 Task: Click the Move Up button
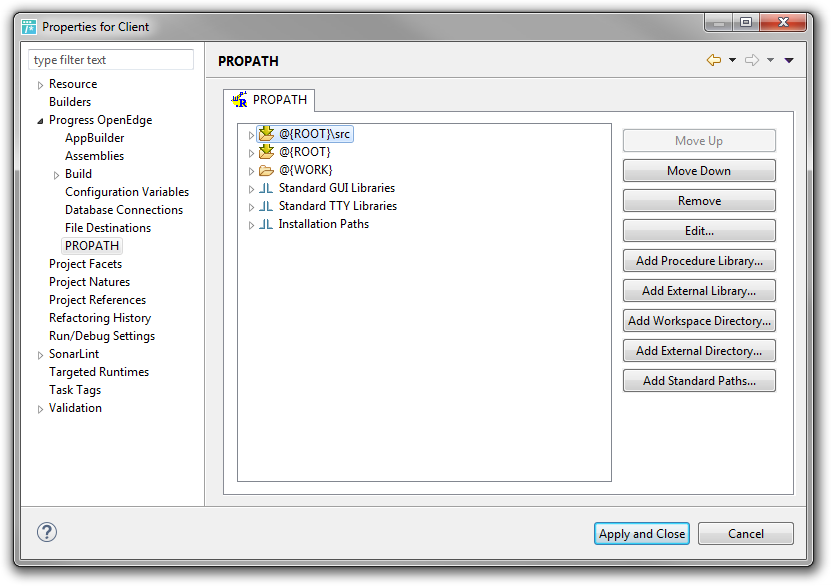click(699, 141)
